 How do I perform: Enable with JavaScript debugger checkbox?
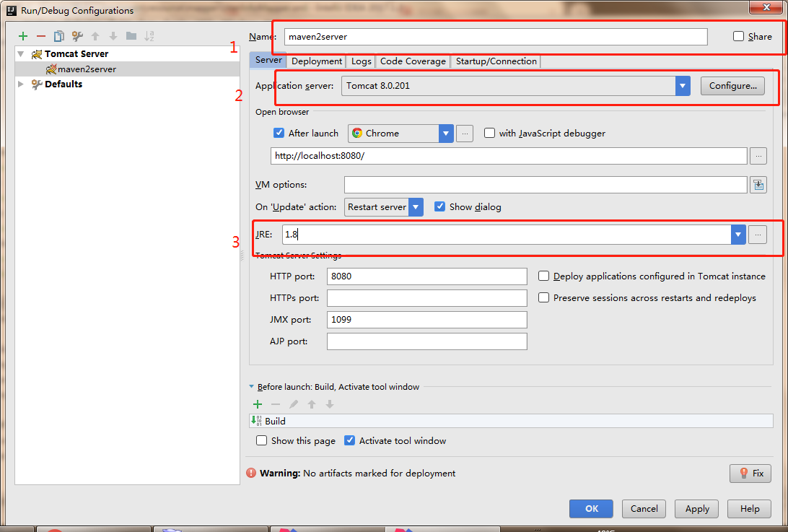pos(489,133)
